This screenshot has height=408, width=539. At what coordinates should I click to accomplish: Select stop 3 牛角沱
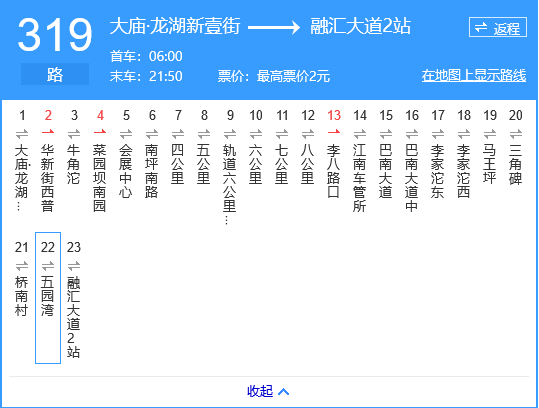click(x=74, y=164)
